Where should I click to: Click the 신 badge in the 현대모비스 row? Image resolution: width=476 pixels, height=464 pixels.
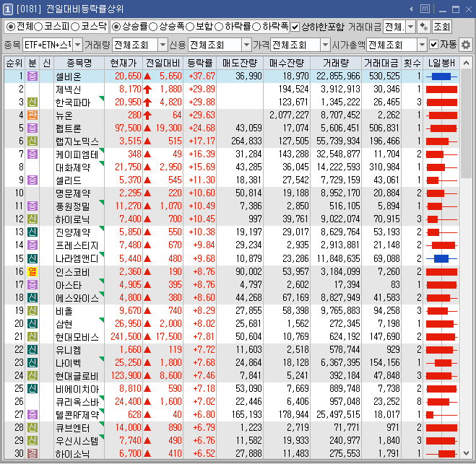pos(33,336)
